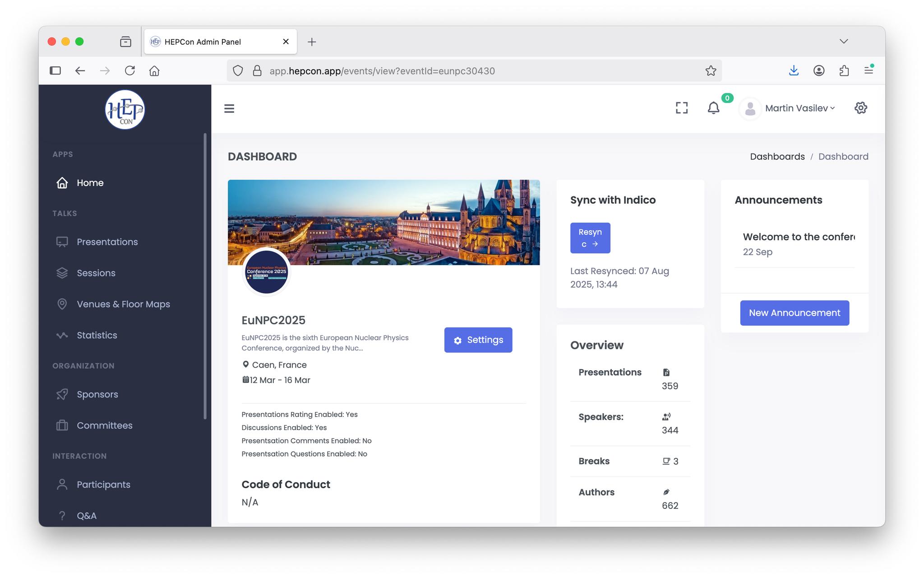
Task: Open the Sponsors section
Action: pos(97,395)
